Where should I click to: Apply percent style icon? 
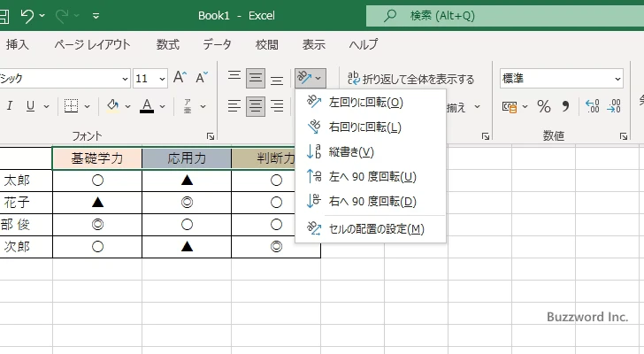tap(544, 107)
